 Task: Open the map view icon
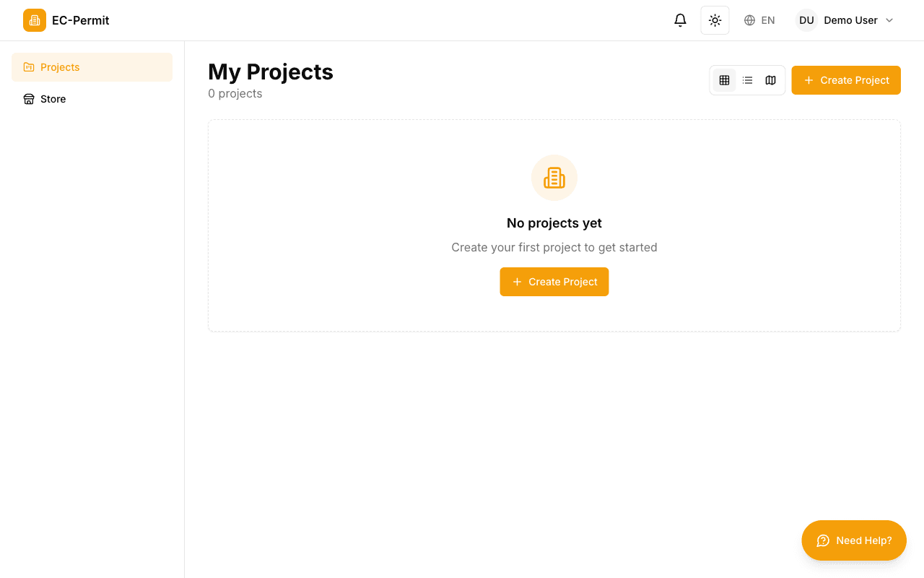click(770, 80)
